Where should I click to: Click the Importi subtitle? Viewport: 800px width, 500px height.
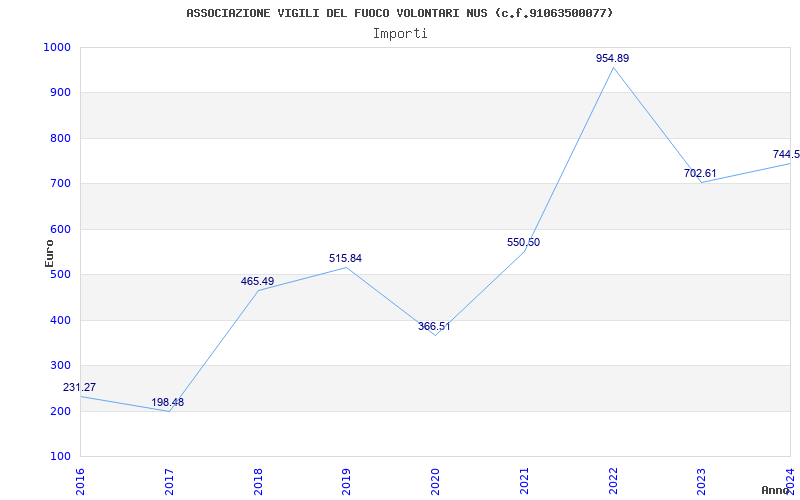coord(400,34)
